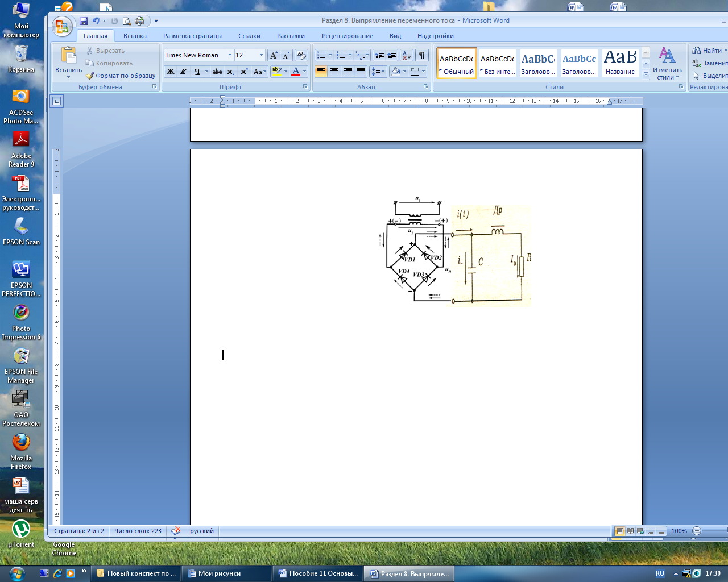728x582 pixels.
Task: Open the font size 12 dropdown
Action: pos(261,55)
